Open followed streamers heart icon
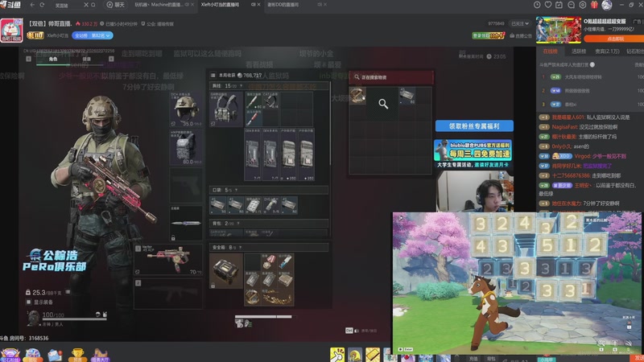The width and height of the screenshot is (644, 362). 548,5
